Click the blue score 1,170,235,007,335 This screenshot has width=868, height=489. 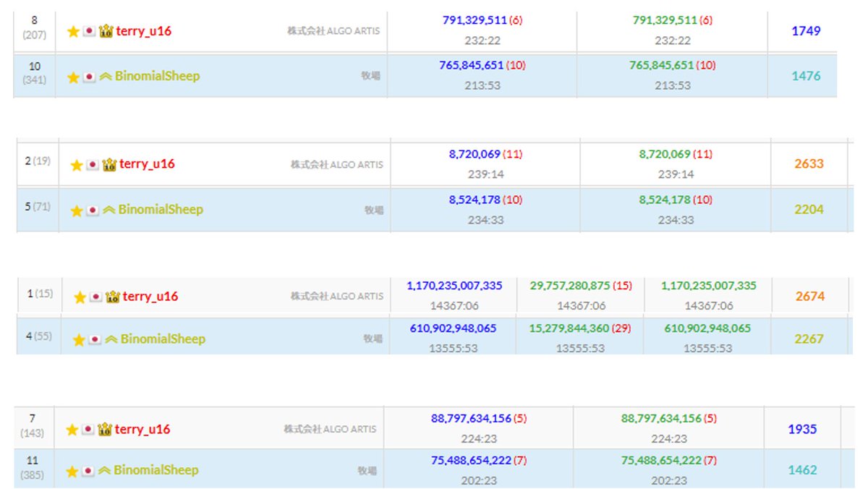click(454, 286)
